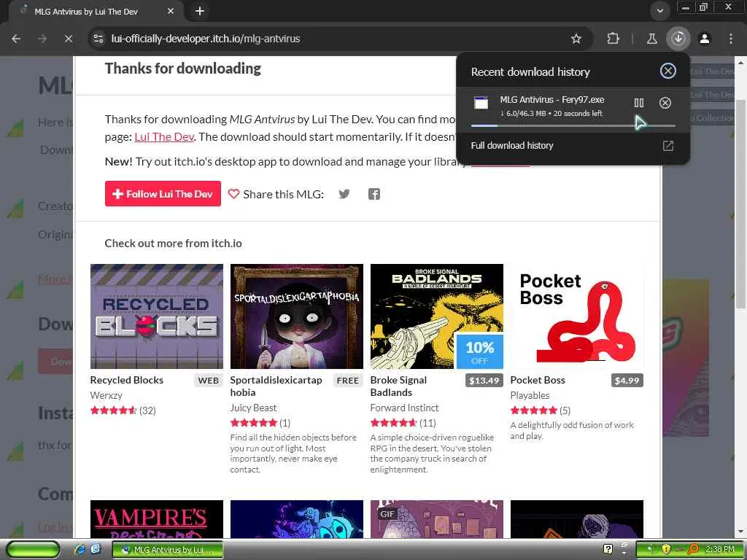Viewport: 747px width, 560px height.
Task: Cancel the MLG Antivirus - Fery97.exe download
Action: pyautogui.click(x=665, y=103)
